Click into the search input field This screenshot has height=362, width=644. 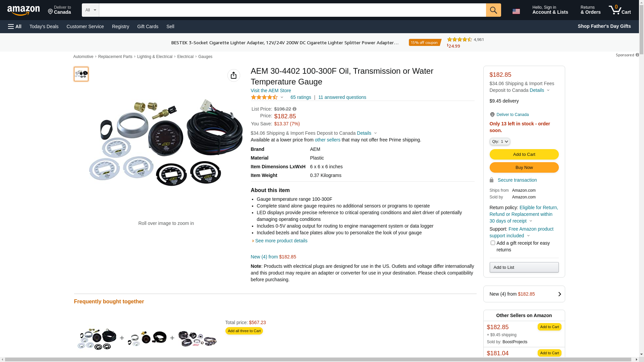(292, 10)
